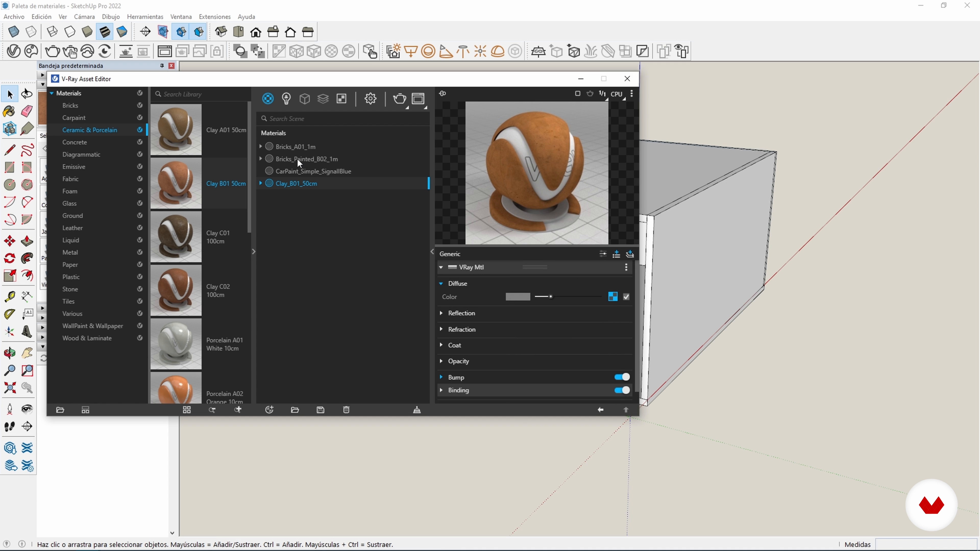The width and height of the screenshot is (980, 551).
Task: Click the CPU preview render mode button
Action: [x=616, y=94]
